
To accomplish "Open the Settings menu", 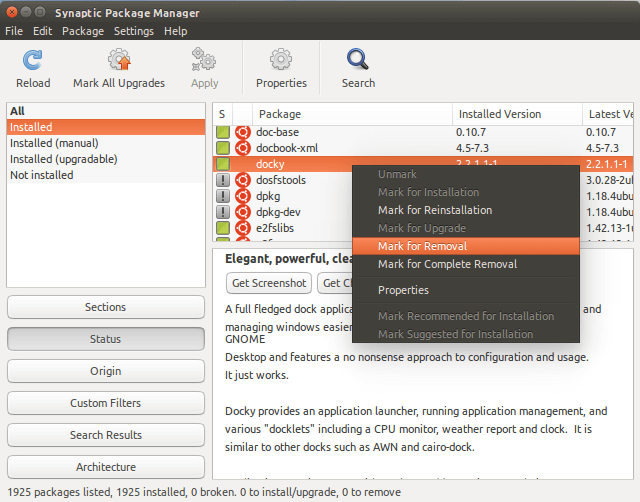I will tap(133, 31).
